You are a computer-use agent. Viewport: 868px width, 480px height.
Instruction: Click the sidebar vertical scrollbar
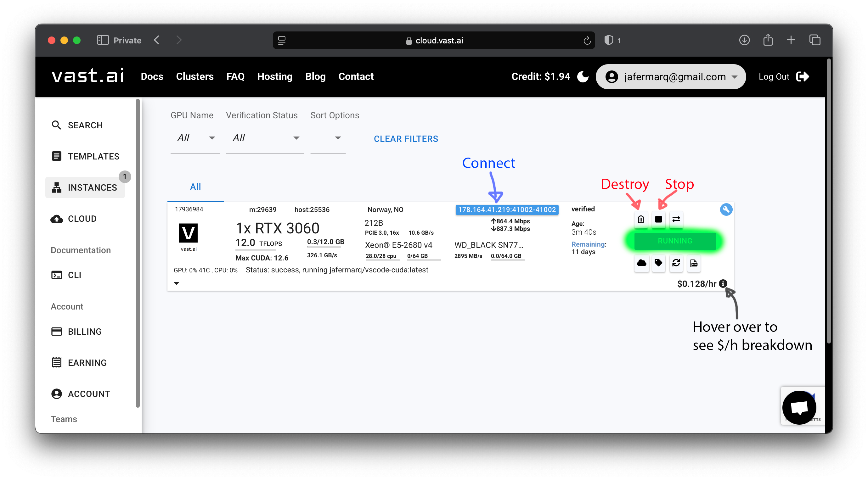(x=138, y=253)
